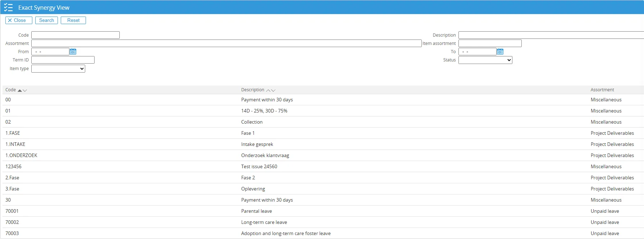This screenshot has width=644, height=239.
Task: Click the Code column header
Action: click(x=11, y=90)
